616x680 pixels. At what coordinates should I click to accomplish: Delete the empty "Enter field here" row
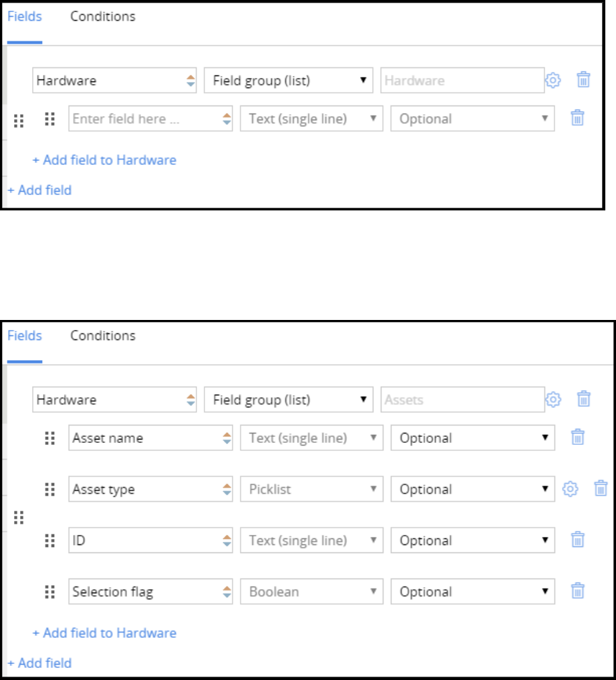tap(578, 119)
